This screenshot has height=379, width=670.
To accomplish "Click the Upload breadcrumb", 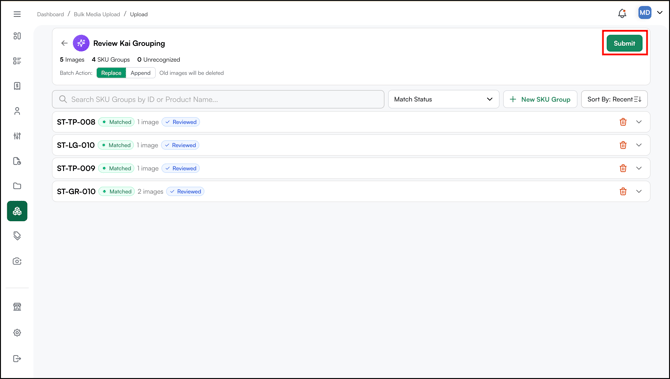I will (x=139, y=14).
